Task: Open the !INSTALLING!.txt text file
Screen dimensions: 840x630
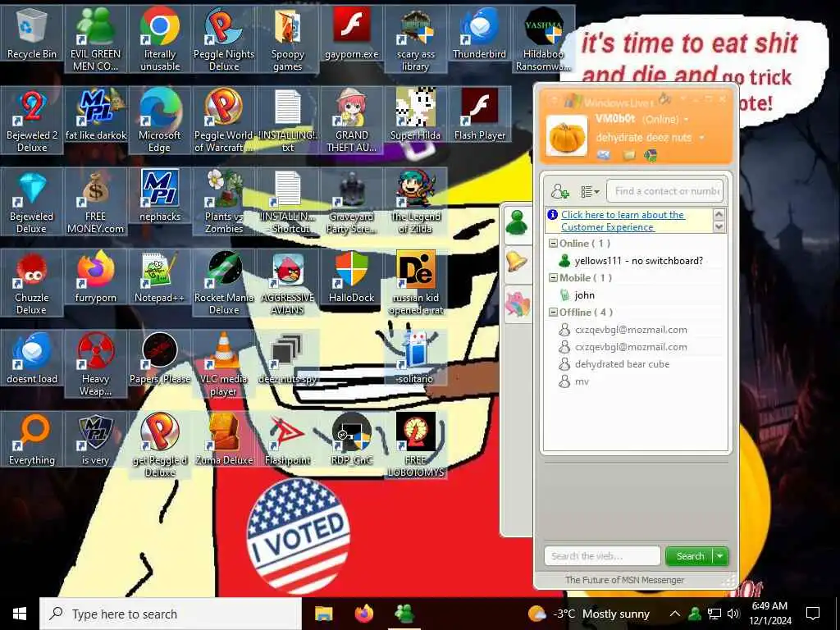Action: pyautogui.click(x=288, y=121)
